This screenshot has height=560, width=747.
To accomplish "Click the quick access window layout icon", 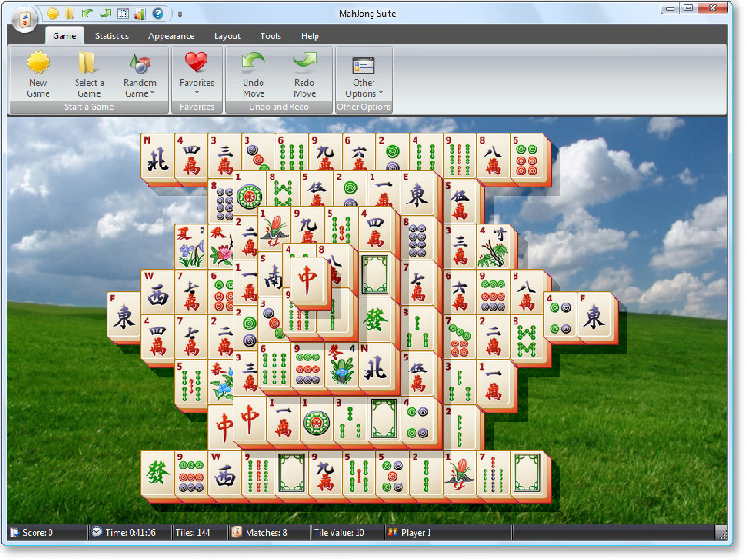I will [123, 13].
